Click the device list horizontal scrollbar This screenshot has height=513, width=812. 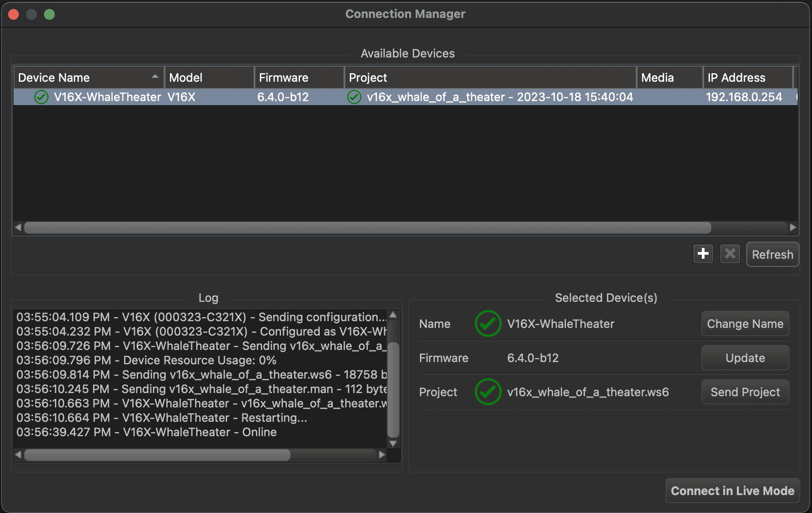click(367, 228)
